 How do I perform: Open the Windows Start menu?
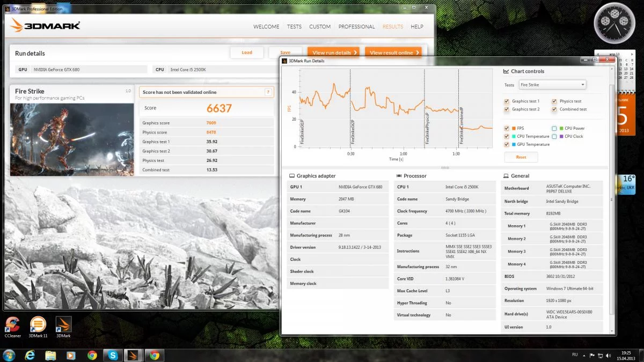[9, 355]
